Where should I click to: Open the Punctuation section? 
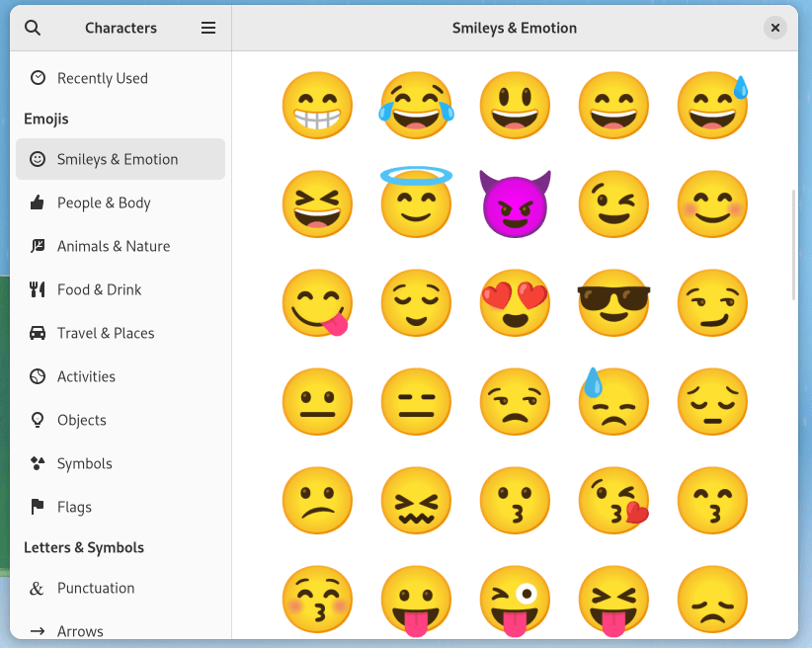point(96,588)
